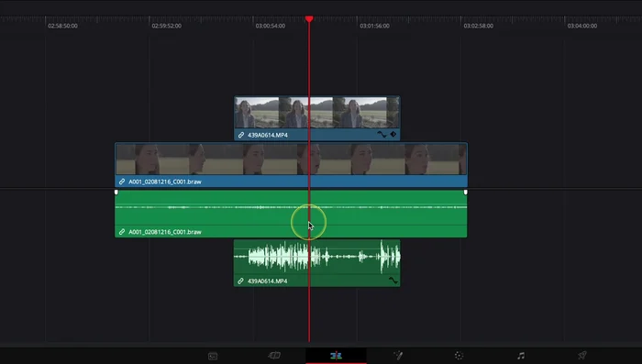Select the 439A0614.MP4 audio waveform
Viewport: 642px width, 364px height.
point(317,257)
